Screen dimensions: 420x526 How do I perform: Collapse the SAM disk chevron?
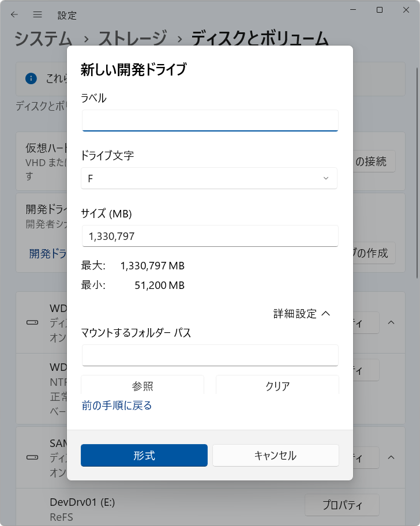click(x=391, y=457)
